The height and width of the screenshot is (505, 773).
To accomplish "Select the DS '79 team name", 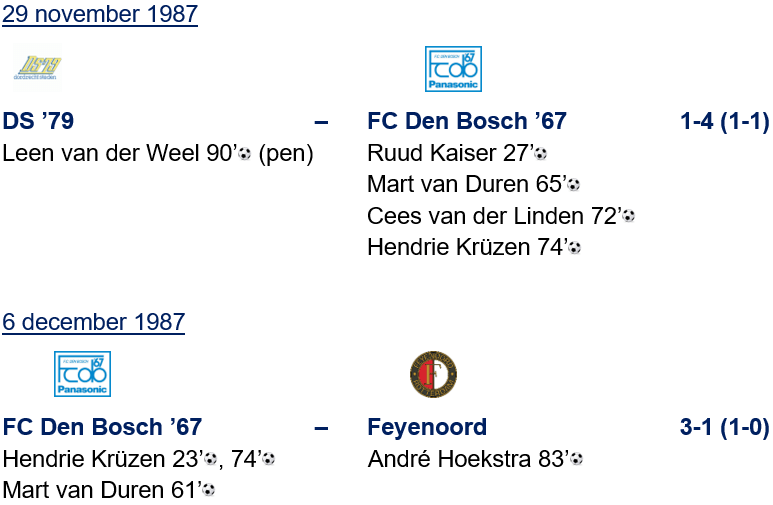I will [38, 122].
